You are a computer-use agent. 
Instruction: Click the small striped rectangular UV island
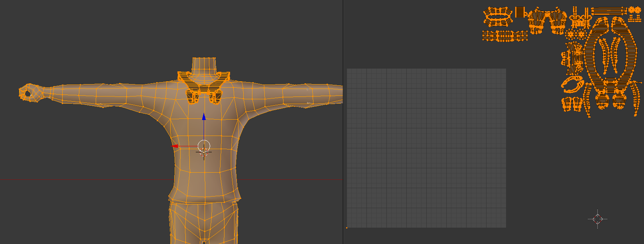pyautogui.click(x=520, y=12)
